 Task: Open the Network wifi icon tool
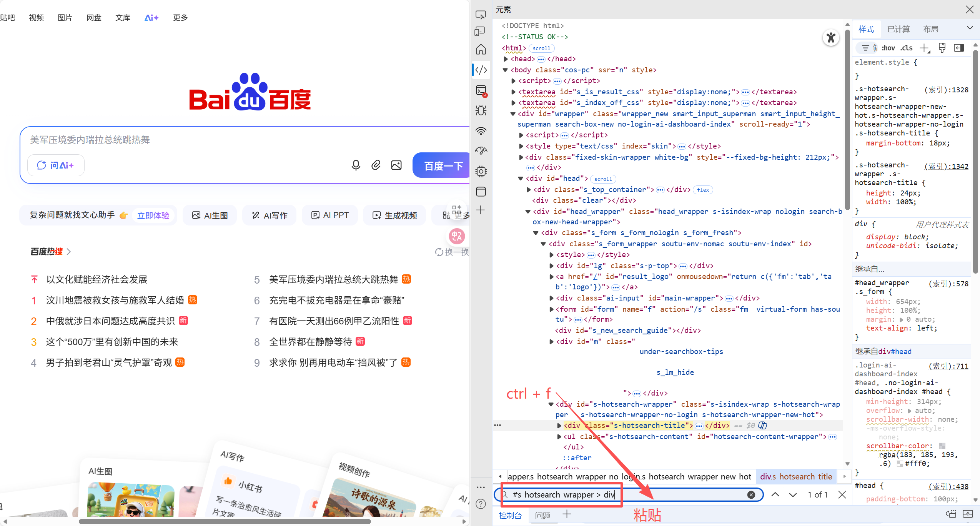tap(481, 131)
